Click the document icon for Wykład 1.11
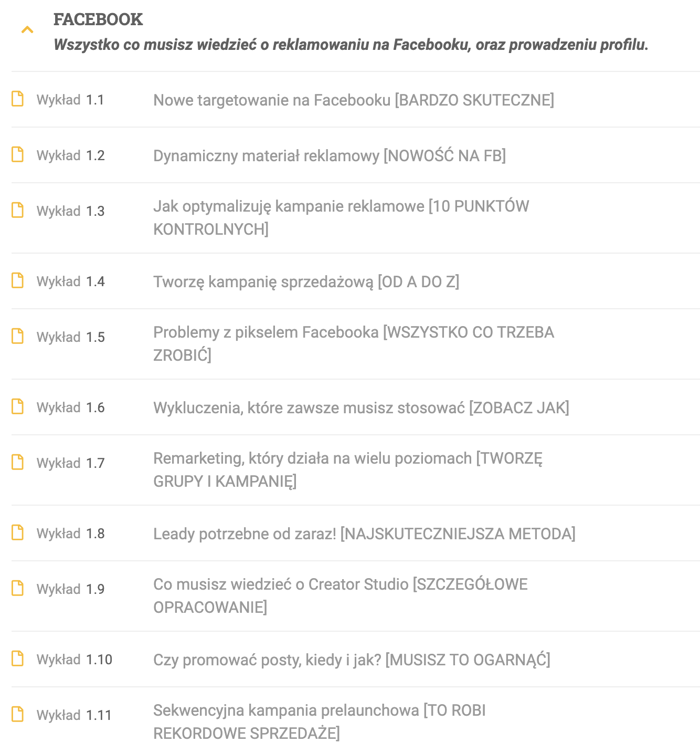This screenshot has width=700, height=753. 18,714
